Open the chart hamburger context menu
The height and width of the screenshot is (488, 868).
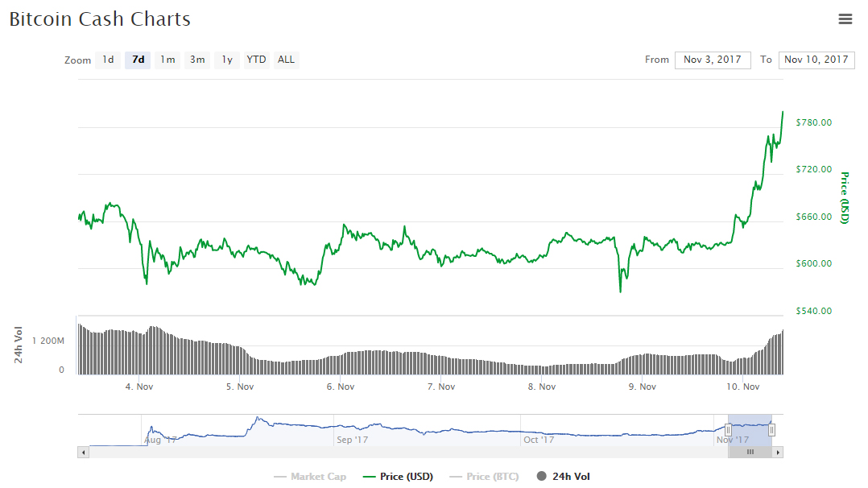(845, 19)
